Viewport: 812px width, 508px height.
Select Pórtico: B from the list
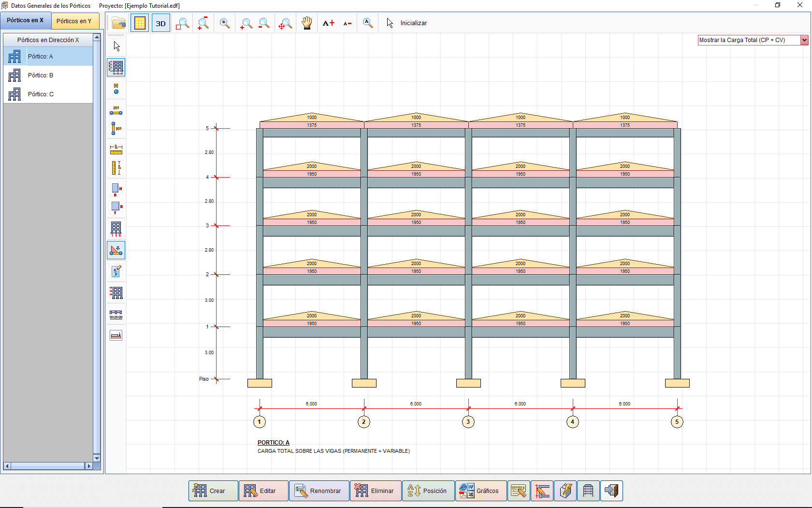47,75
